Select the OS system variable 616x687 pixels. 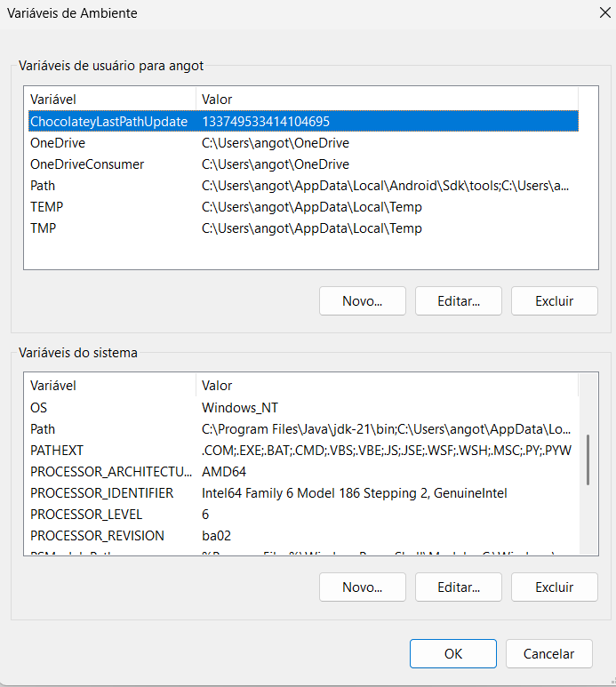39,408
